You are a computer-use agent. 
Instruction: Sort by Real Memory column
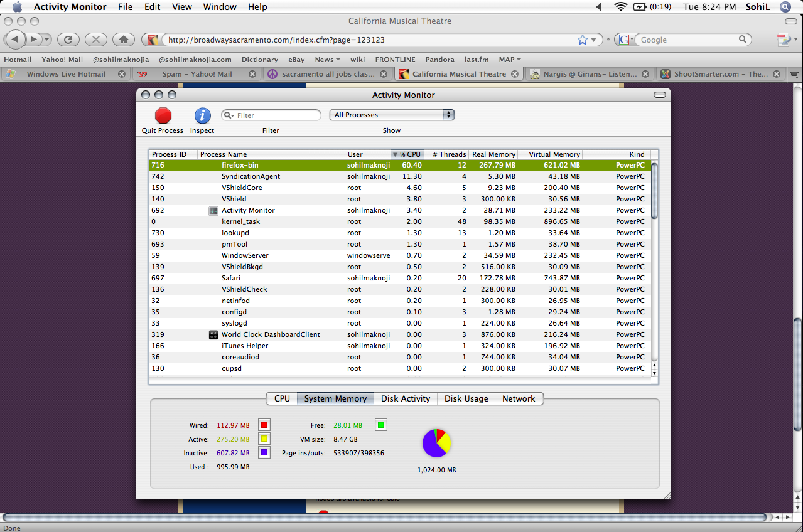point(493,154)
